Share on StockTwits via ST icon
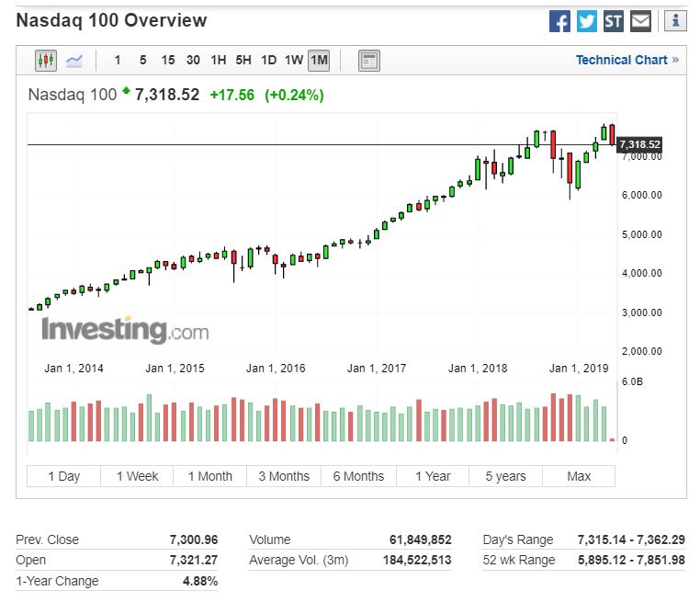Image resolution: width=700 pixels, height=602 pixels. (x=613, y=21)
